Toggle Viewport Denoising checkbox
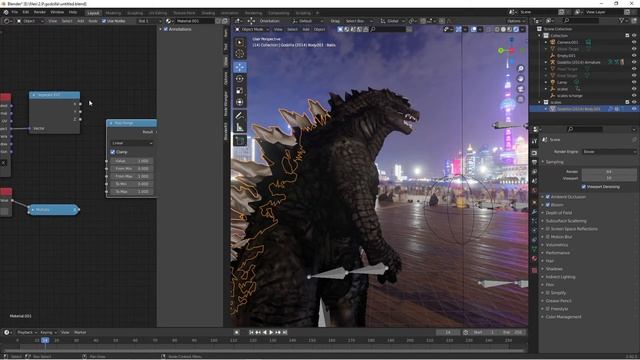640x360 pixels. pos(584,187)
